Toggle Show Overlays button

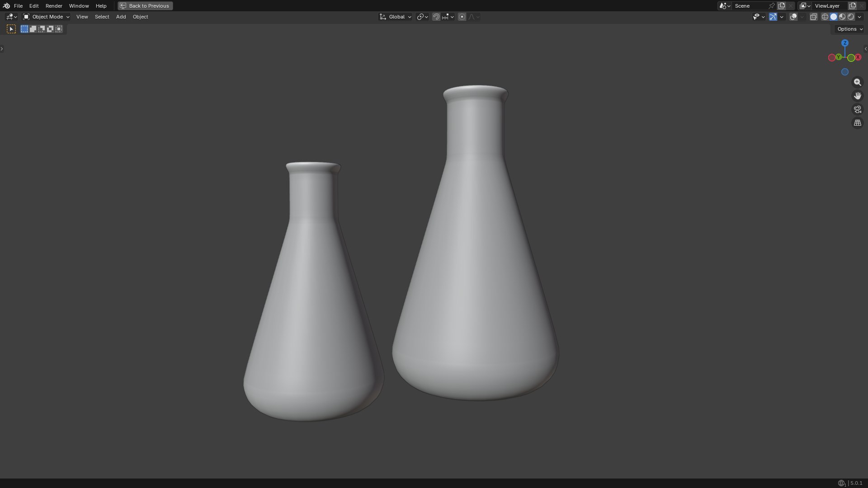(793, 17)
